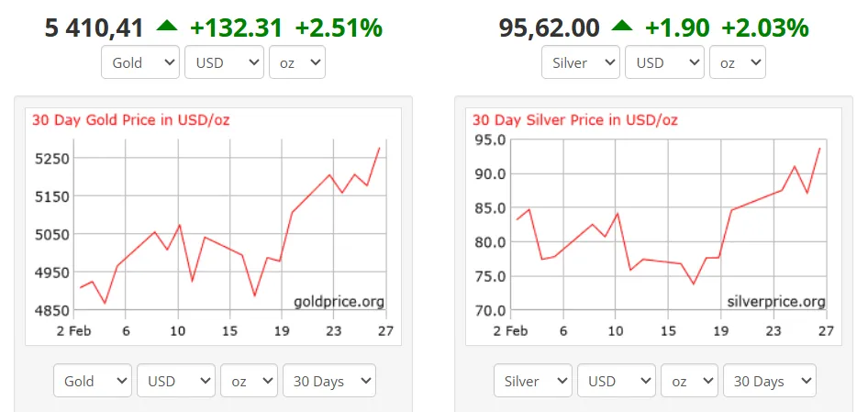
Task: Open the oz unit dropdown above the gold chart
Action: click(296, 62)
